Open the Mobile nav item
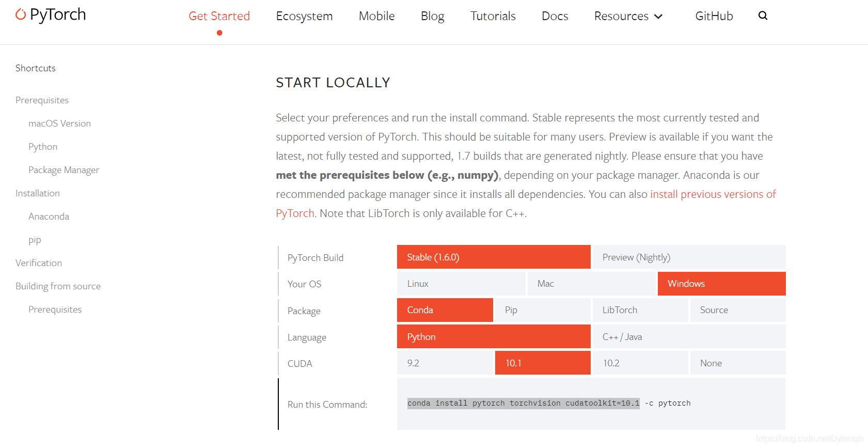This screenshot has height=448, width=868. tap(376, 16)
